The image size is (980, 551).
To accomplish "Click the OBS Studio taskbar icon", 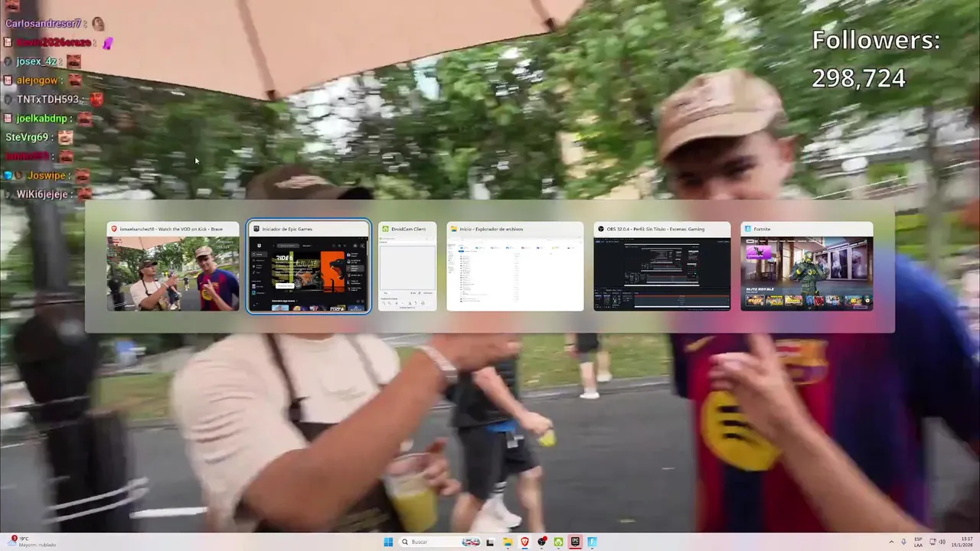I will coord(542,542).
